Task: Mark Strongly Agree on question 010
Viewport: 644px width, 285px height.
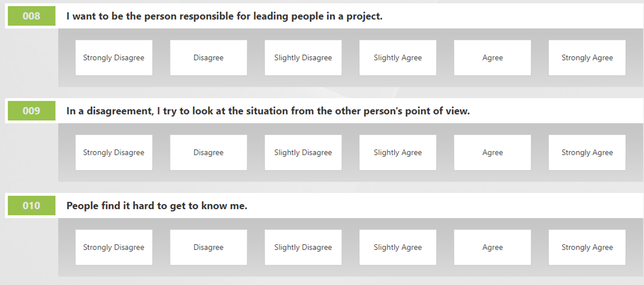Action: point(587,247)
